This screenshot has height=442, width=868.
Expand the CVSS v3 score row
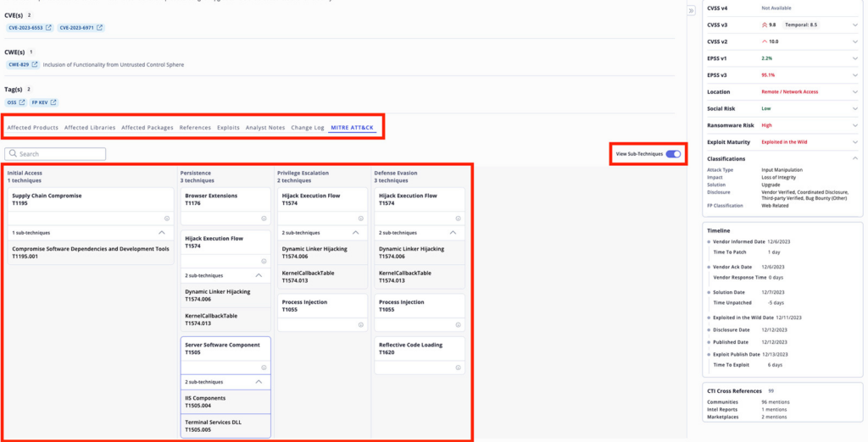855,25
